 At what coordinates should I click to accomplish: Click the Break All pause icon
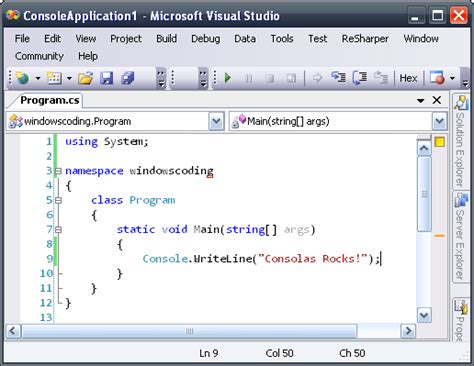pyautogui.click(x=249, y=78)
